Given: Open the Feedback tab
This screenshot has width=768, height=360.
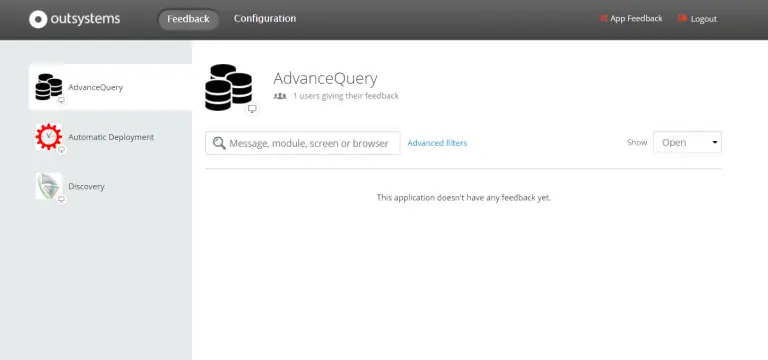Looking at the screenshot, I should [188, 19].
